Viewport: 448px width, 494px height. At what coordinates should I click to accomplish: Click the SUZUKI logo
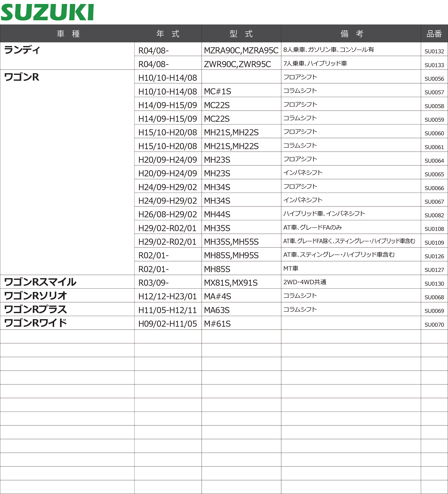click(47, 12)
